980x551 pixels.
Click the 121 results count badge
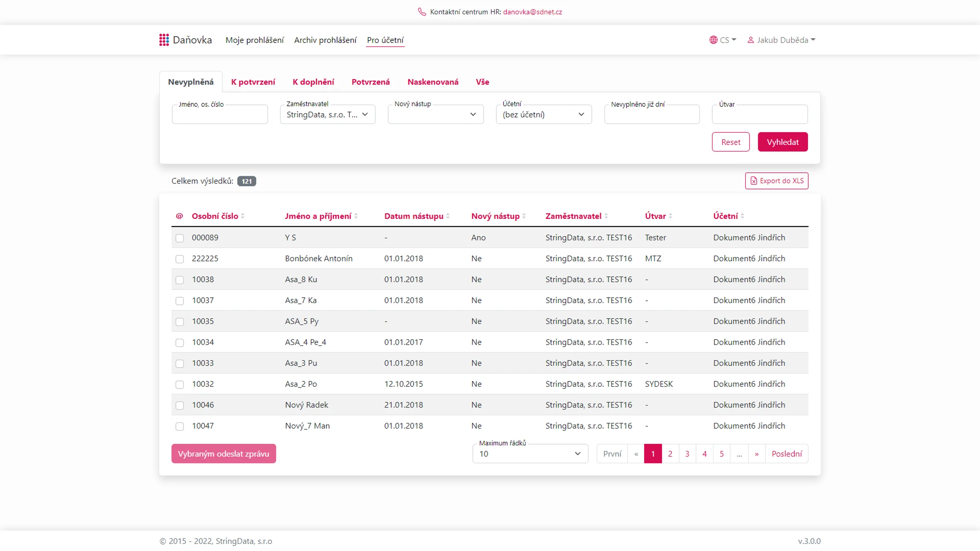click(246, 181)
